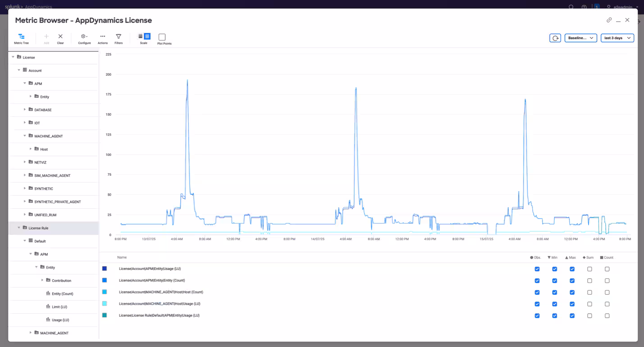Viewport: 644px width, 347px height.
Task: Open the last 3 days time range dropdown
Action: (x=617, y=38)
